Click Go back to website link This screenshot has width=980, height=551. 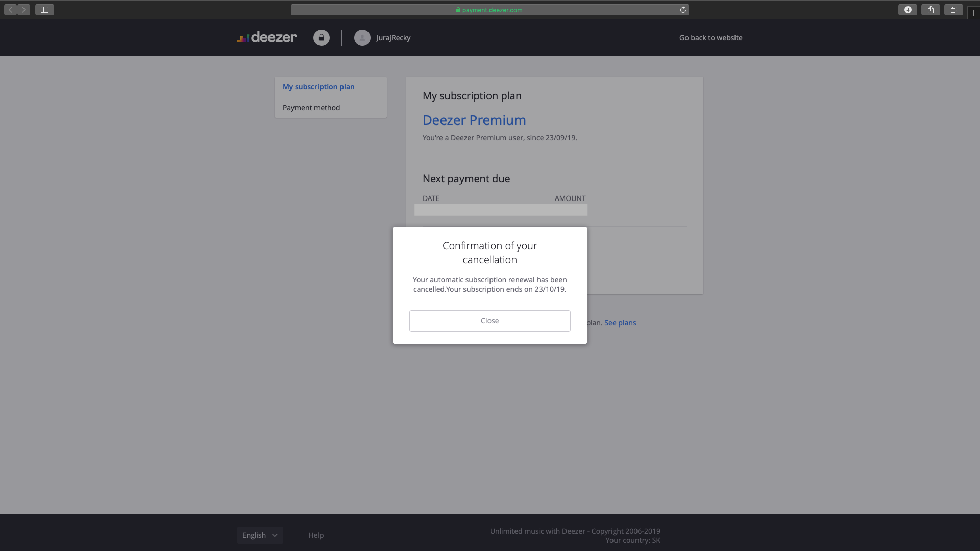point(710,38)
